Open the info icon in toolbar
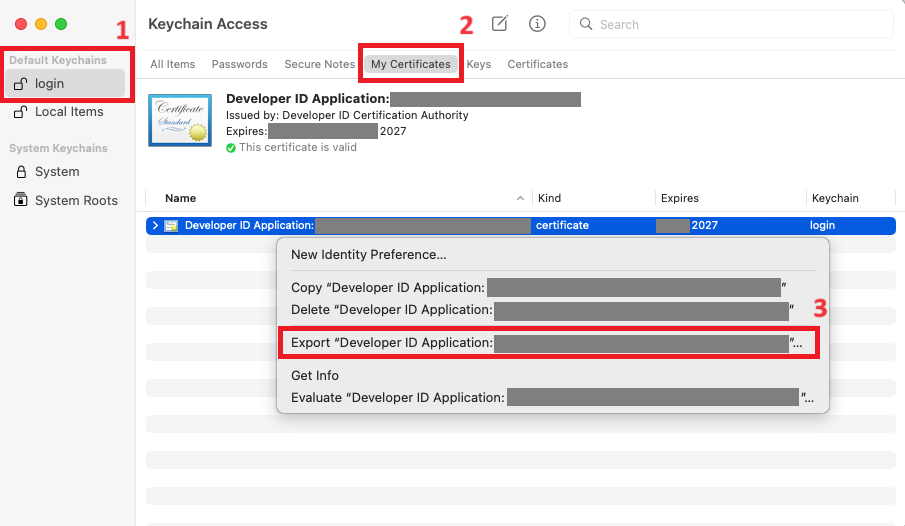 pyautogui.click(x=537, y=24)
